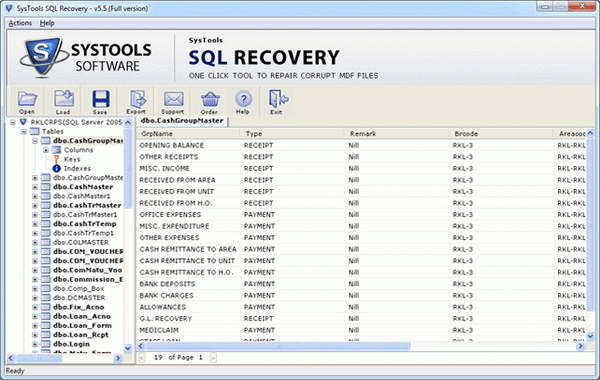Image resolution: width=600 pixels, height=380 pixels.
Task: Open the Help menu
Action: pyautogui.click(x=47, y=23)
